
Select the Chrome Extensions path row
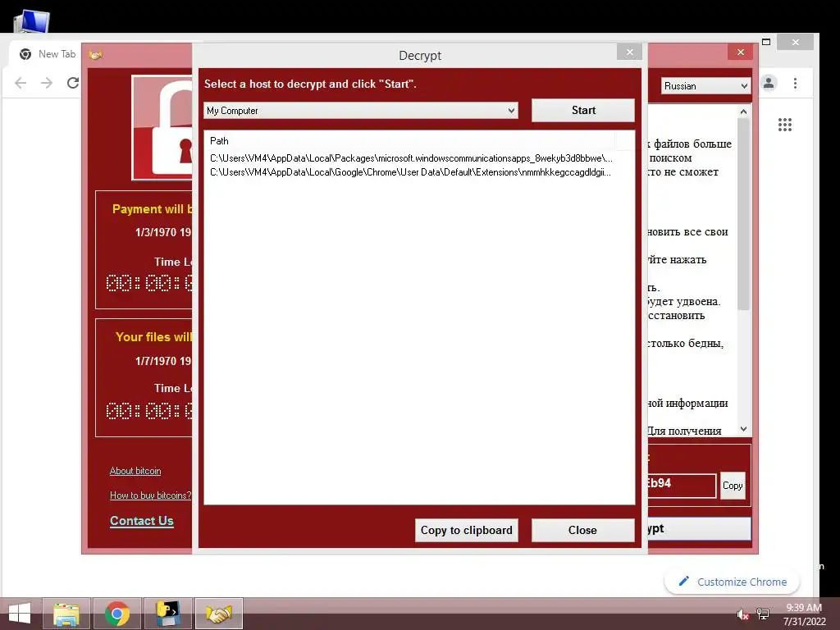pyautogui.click(x=410, y=172)
